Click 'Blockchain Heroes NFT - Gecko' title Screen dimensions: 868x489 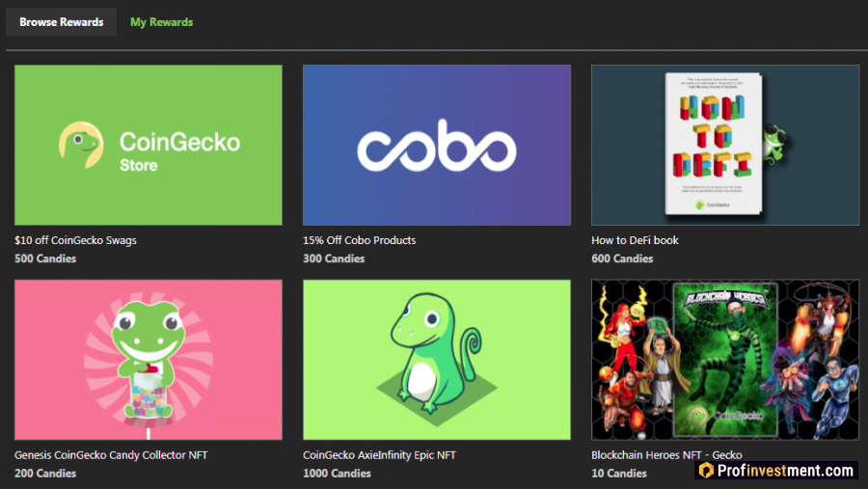coord(666,455)
